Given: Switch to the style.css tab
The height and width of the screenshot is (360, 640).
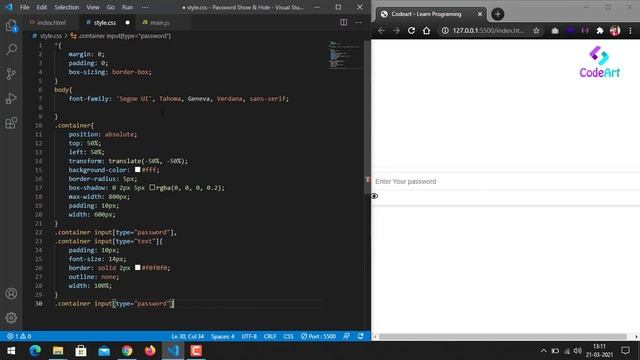Looking at the screenshot, I should (105, 22).
